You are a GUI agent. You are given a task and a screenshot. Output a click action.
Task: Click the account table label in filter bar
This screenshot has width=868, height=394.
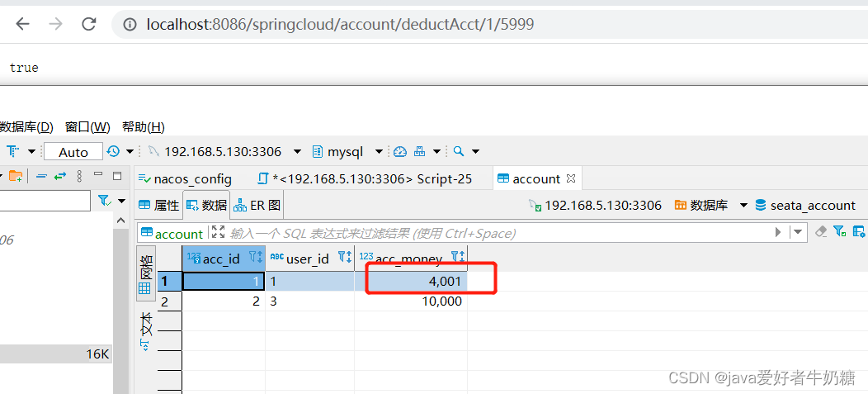click(172, 234)
